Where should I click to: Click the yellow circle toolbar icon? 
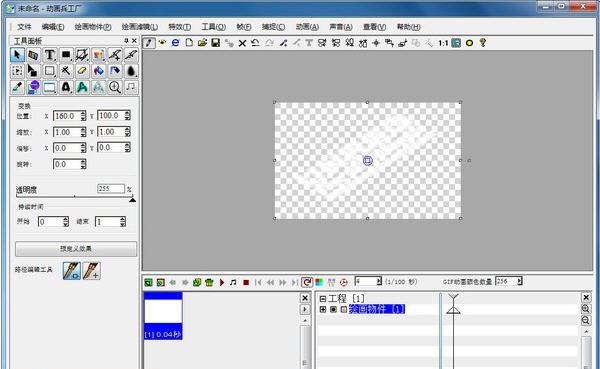pos(470,43)
